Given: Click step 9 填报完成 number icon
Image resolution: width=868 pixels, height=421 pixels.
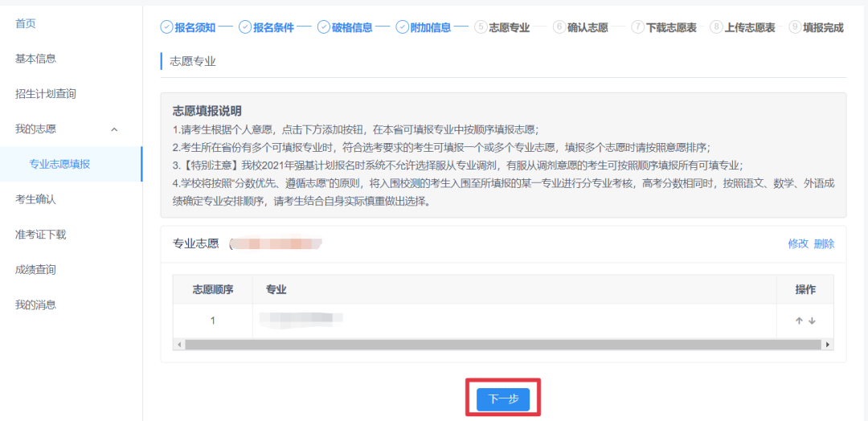Looking at the screenshot, I should point(795,27).
